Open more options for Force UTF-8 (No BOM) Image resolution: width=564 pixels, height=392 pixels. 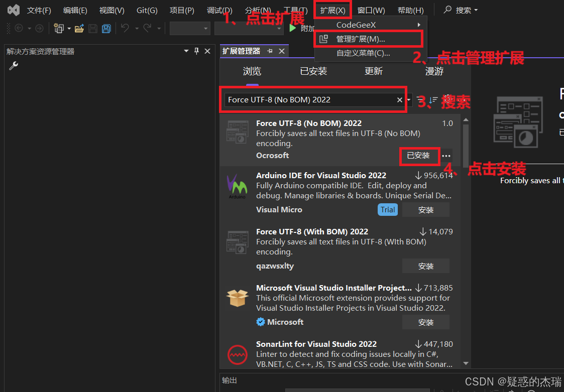446,156
